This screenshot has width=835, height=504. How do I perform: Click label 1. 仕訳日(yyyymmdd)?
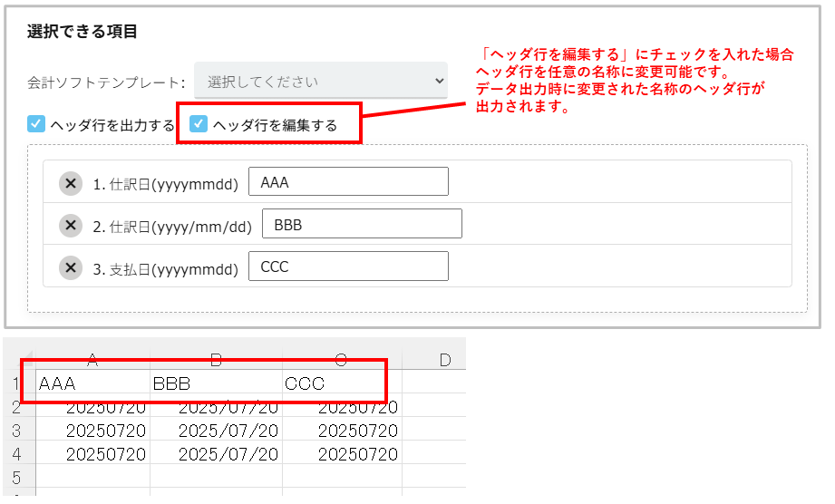[166, 184]
